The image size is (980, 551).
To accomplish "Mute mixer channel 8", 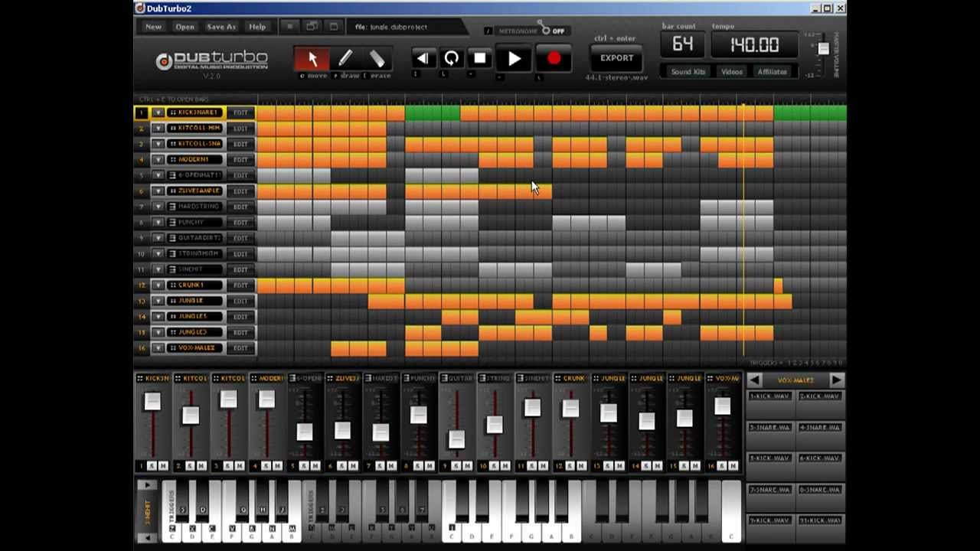I will pos(430,465).
